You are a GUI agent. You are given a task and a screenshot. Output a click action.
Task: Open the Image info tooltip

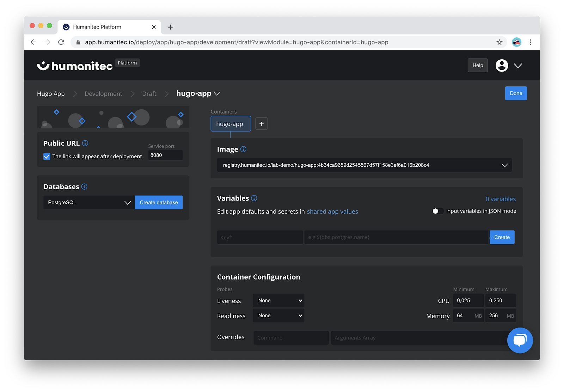point(243,149)
